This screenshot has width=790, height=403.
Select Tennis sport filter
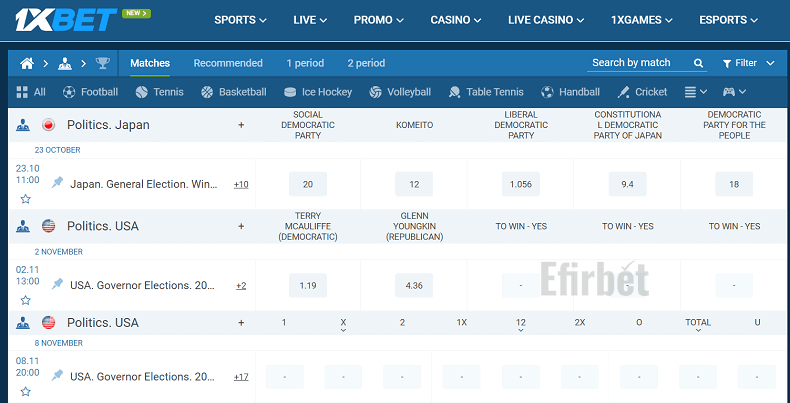click(159, 92)
